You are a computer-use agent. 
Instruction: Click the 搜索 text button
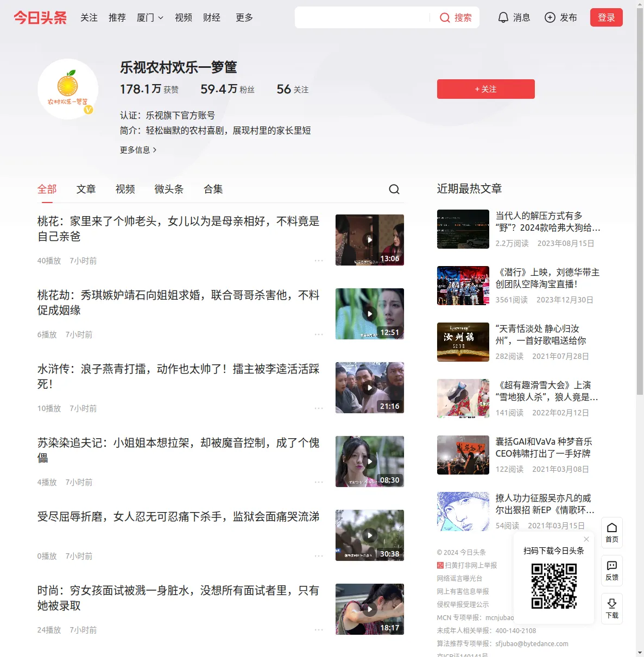[x=463, y=18]
